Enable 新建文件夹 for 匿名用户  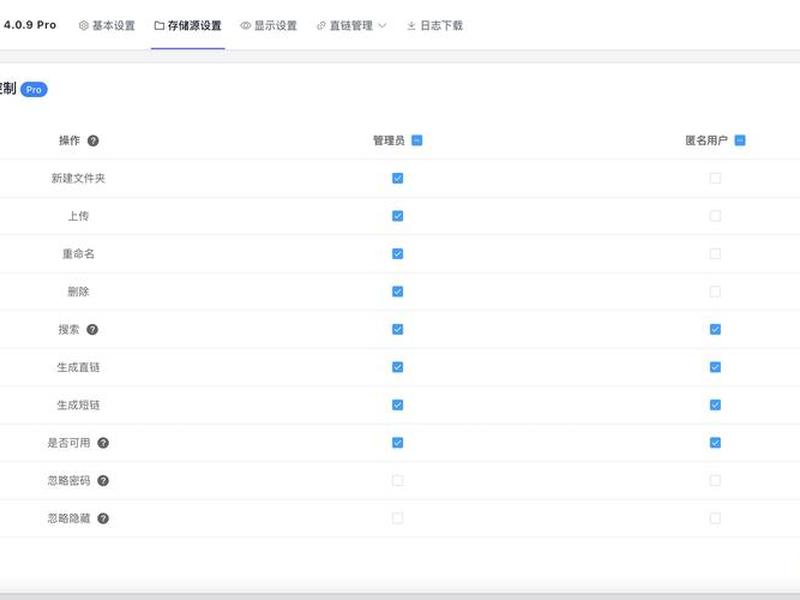coord(715,178)
